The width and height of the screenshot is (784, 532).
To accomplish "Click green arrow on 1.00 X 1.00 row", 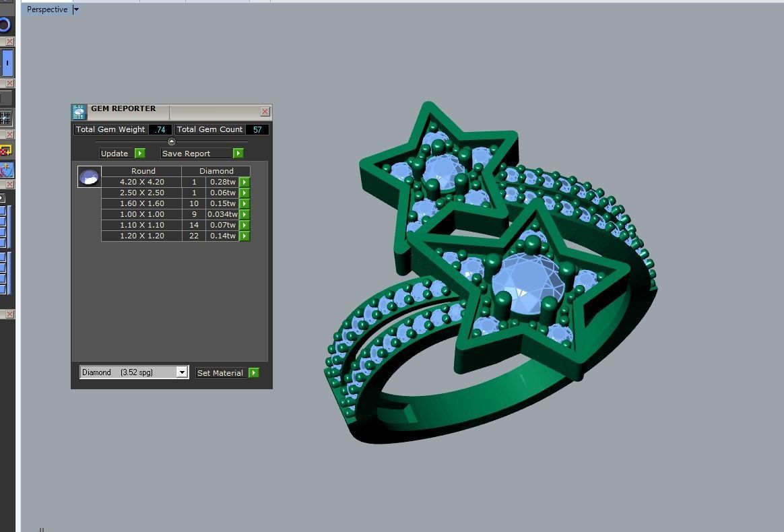I will click(x=244, y=215).
